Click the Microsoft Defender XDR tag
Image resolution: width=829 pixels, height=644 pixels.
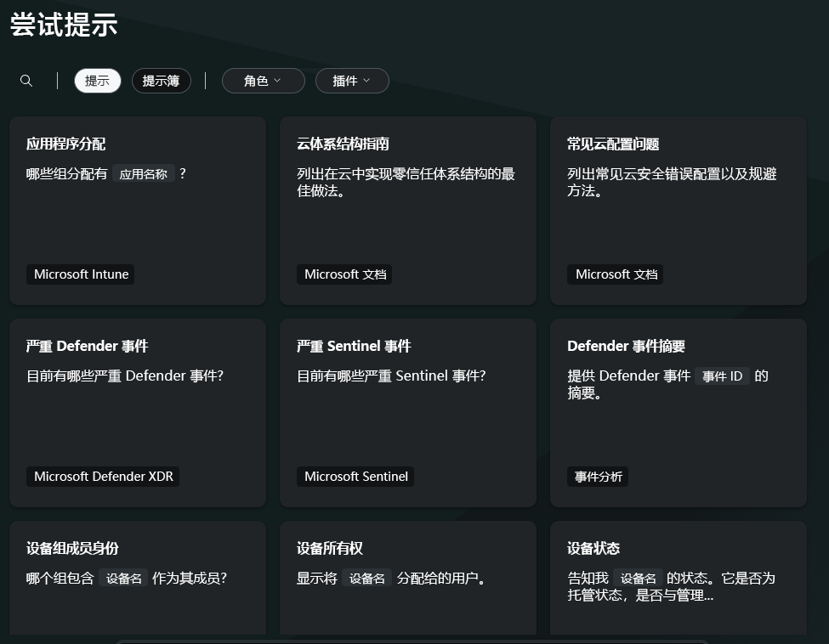[103, 477]
